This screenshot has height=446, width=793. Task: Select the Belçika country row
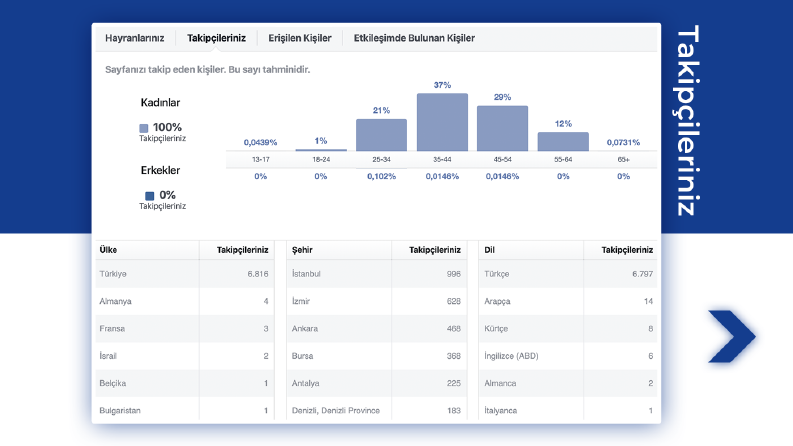[185, 383]
